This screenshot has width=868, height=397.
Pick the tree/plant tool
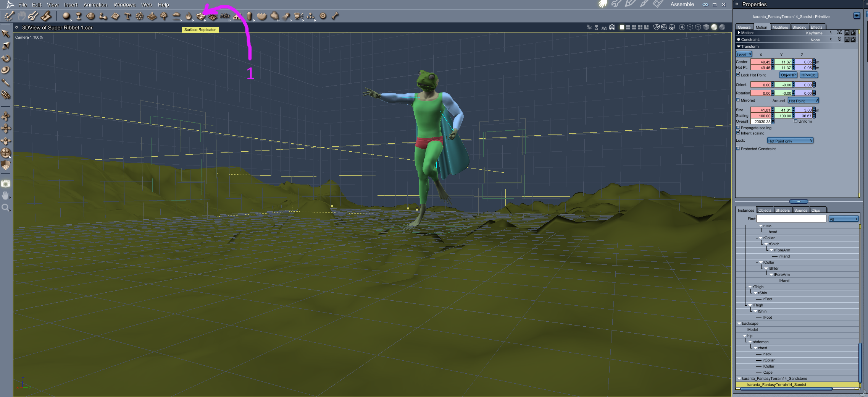164,16
